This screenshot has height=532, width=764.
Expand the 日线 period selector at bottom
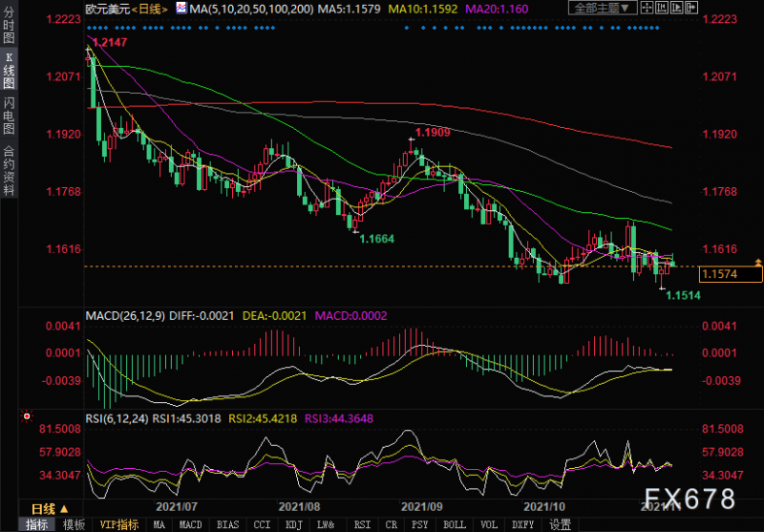(51, 509)
